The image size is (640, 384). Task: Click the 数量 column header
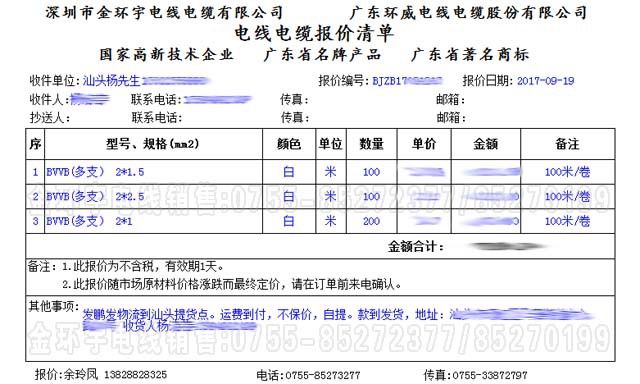371,144
